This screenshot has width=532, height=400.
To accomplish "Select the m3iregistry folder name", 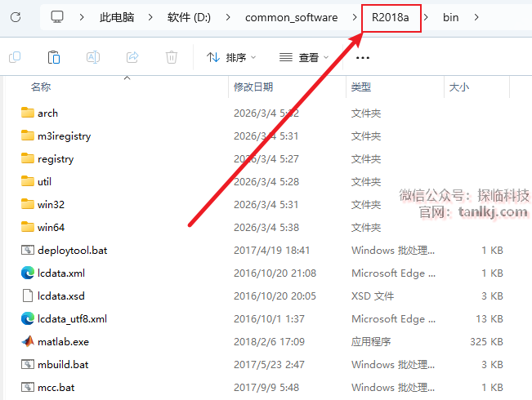I will (64, 136).
